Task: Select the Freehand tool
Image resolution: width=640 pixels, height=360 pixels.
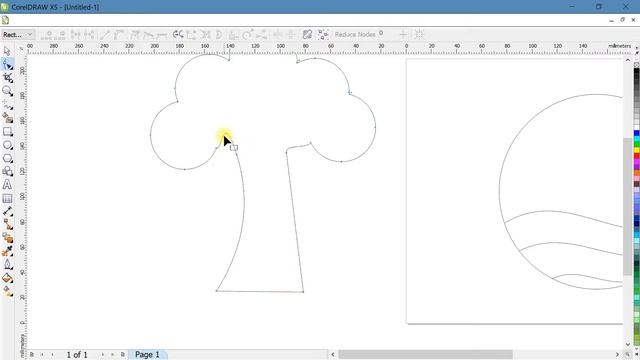Action: point(7,105)
